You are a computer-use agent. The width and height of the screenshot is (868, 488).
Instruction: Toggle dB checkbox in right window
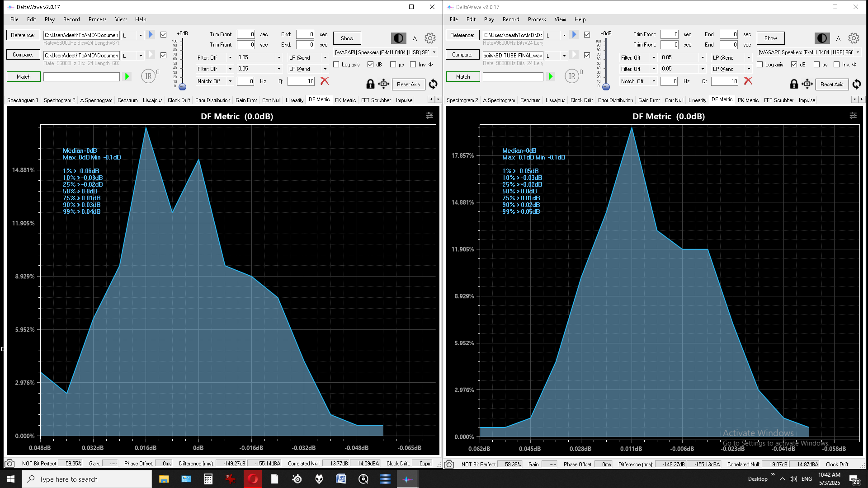pyautogui.click(x=794, y=65)
